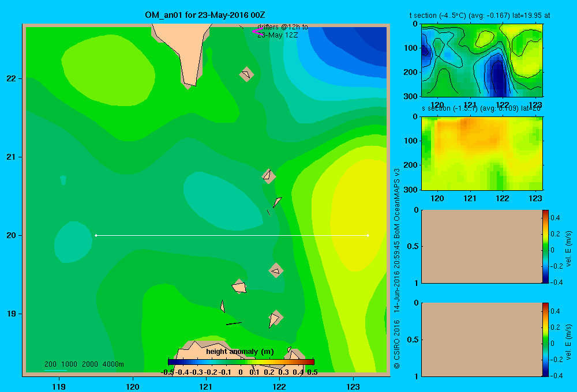Click the 't section (-4..5°C)' title
Viewport: 577px width, 392px height.
coord(480,16)
